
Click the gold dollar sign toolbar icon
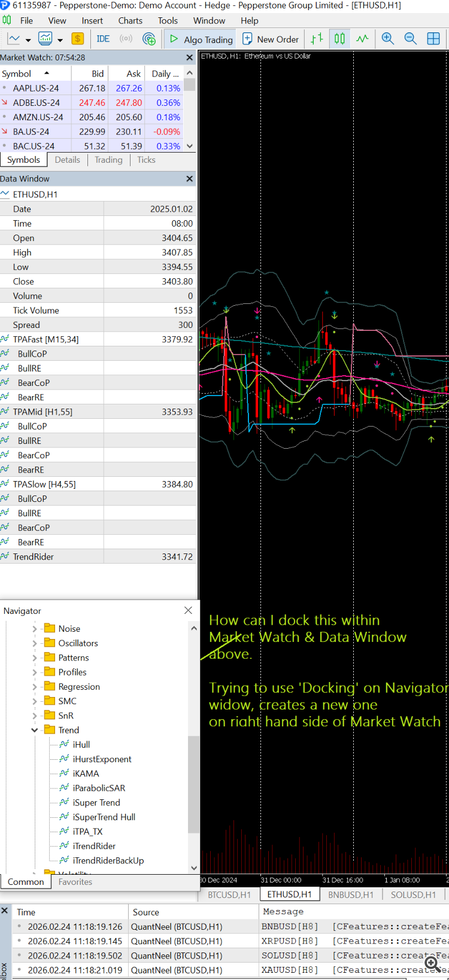pyautogui.click(x=77, y=39)
